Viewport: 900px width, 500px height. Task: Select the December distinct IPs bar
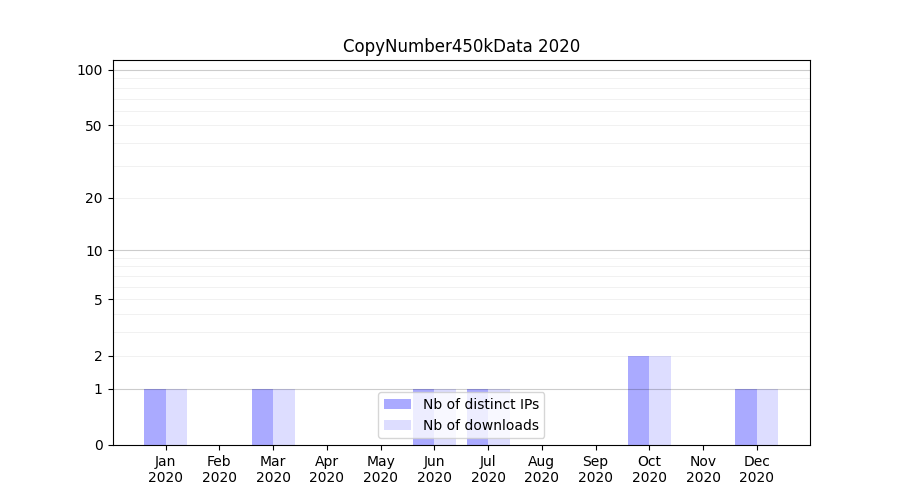tap(746, 417)
